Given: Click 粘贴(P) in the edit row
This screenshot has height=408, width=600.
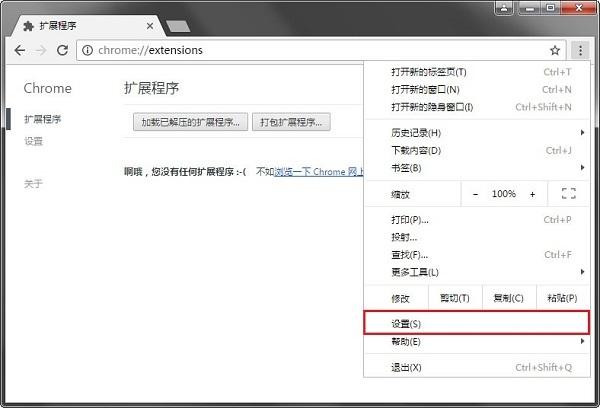Looking at the screenshot, I should point(562,298).
